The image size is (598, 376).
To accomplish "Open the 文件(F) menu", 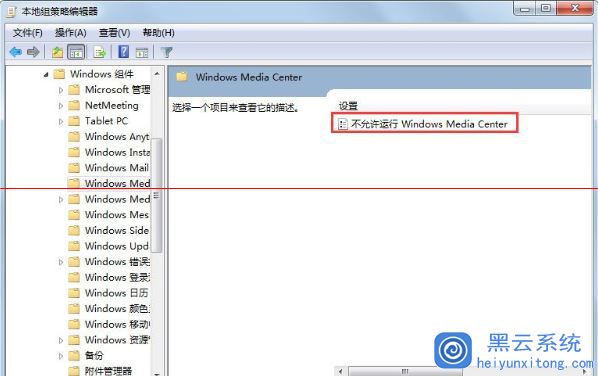I will [27, 33].
